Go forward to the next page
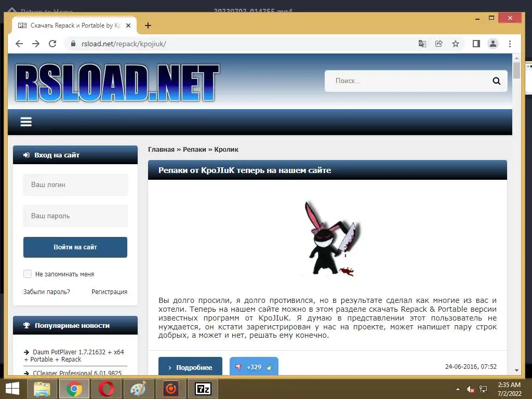532x399 pixels. tap(36, 44)
